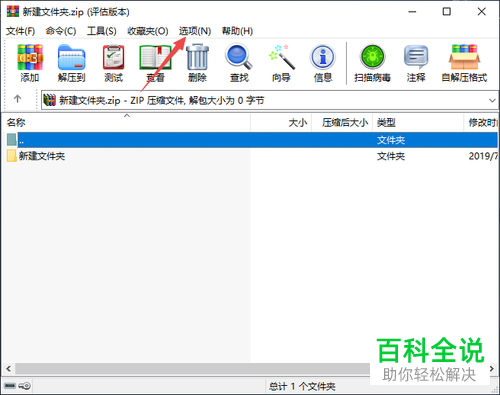Click status bar text 总计 1 个文件夹
This screenshot has height=395, width=500.
(x=302, y=386)
